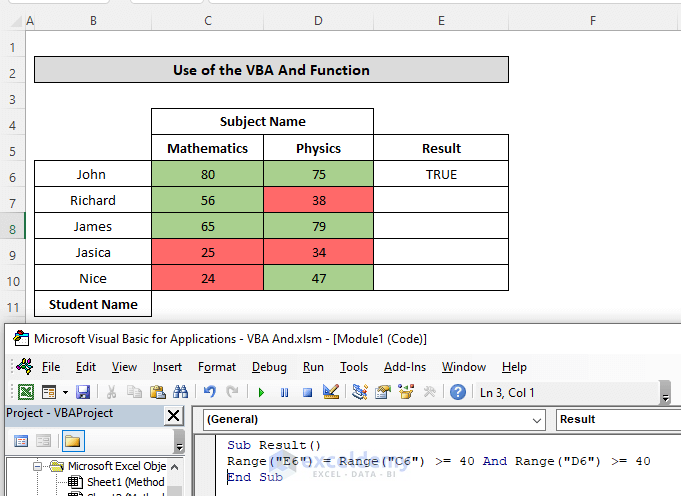Open the Properties Window icon
Image resolution: width=681 pixels, height=496 pixels.
383,392
